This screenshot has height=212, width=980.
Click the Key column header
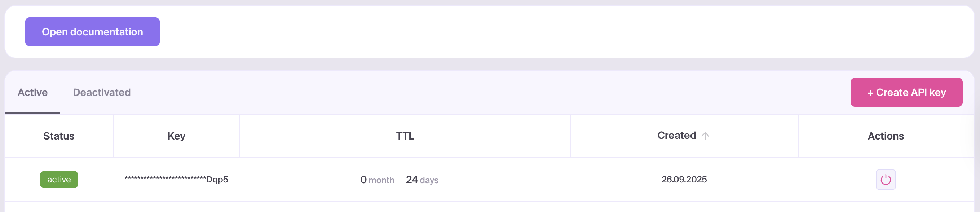point(176,136)
